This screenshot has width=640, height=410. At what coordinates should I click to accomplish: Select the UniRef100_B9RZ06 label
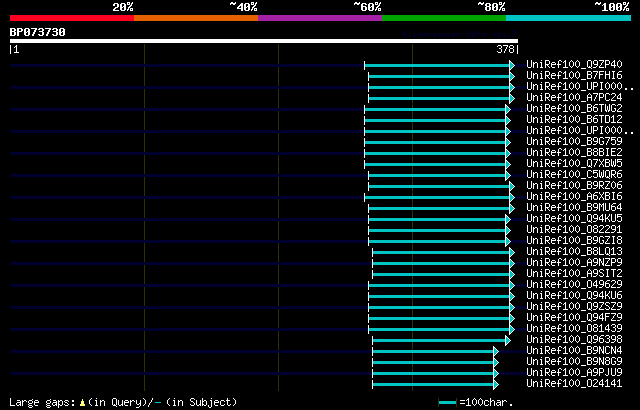[x=574, y=186]
